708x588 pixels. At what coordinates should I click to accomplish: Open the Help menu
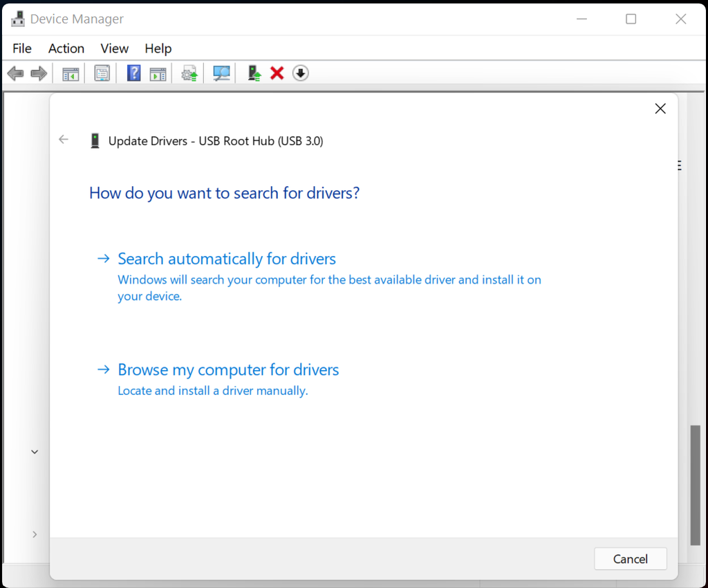158,48
